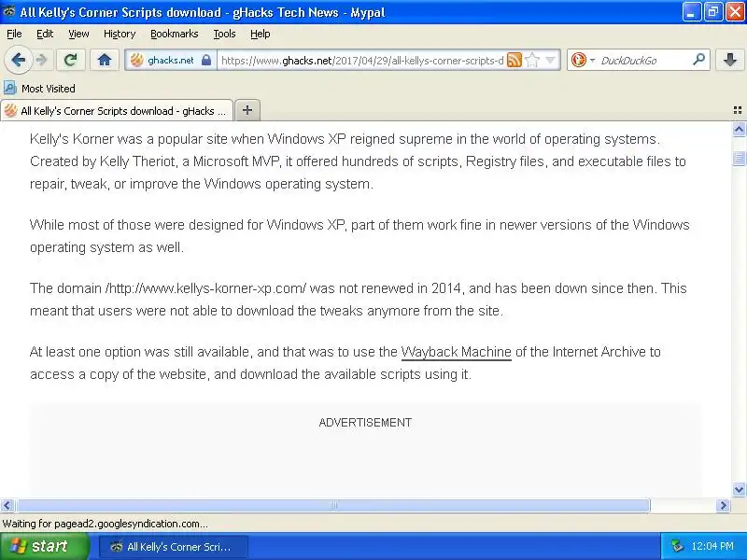
Task: Open the Tools menu
Action: tap(224, 34)
